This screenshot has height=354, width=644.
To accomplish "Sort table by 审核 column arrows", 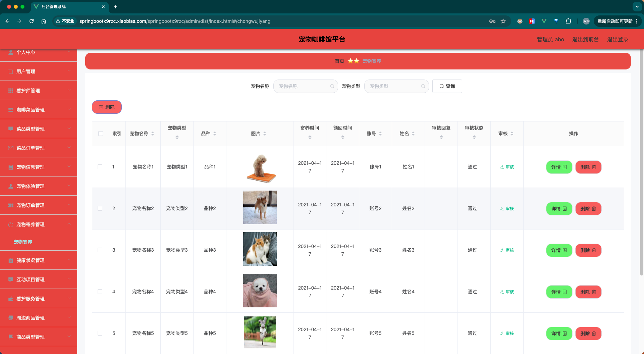I will tap(512, 134).
